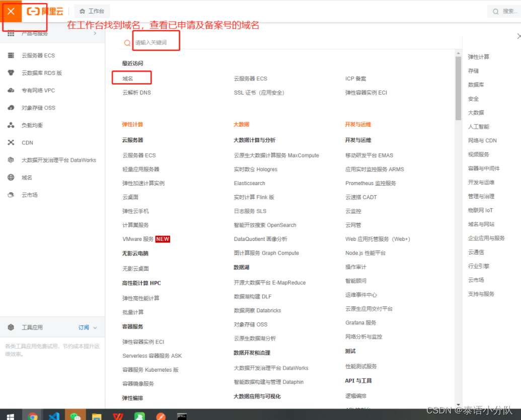Open Postman from the taskbar
The height and width of the screenshot is (420, 521).
coord(161,416)
